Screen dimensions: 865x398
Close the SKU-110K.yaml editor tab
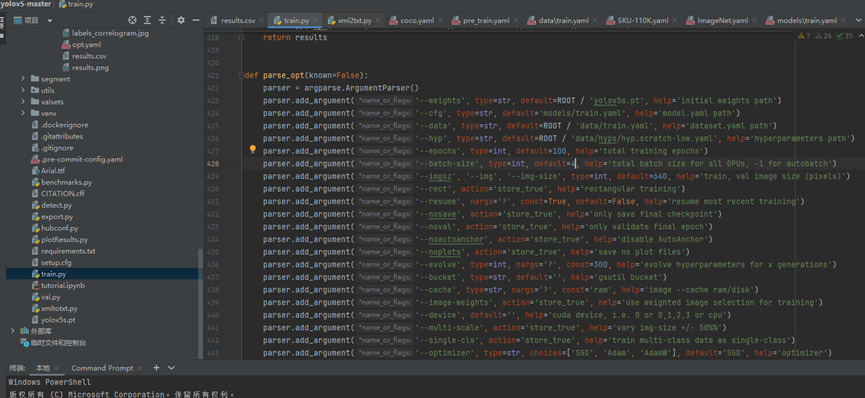(x=675, y=20)
